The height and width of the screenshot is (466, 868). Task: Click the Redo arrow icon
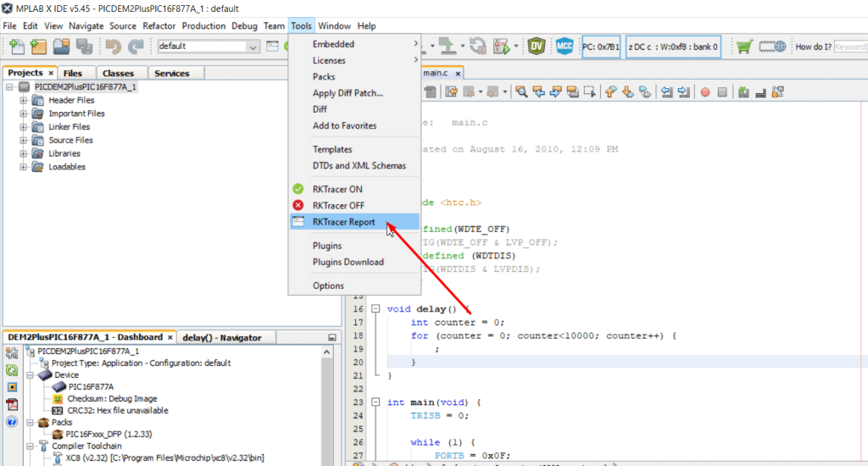[x=136, y=47]
